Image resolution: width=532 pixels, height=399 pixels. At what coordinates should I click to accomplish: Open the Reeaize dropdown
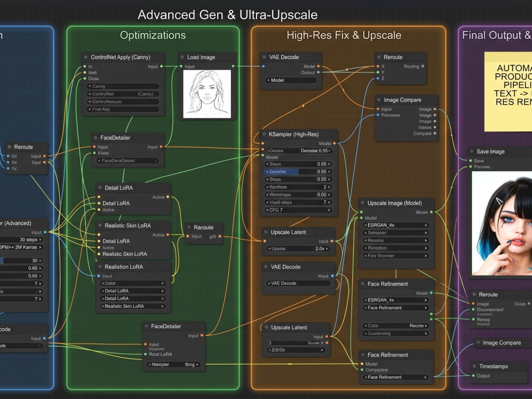[396, 240]
